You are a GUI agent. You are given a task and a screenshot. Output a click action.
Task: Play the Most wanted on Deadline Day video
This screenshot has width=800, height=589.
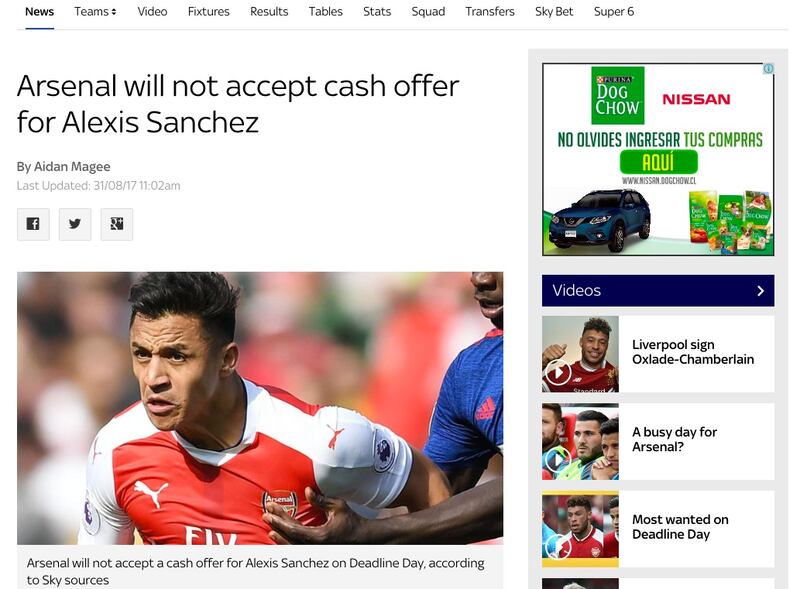click(x=558, y=547)
